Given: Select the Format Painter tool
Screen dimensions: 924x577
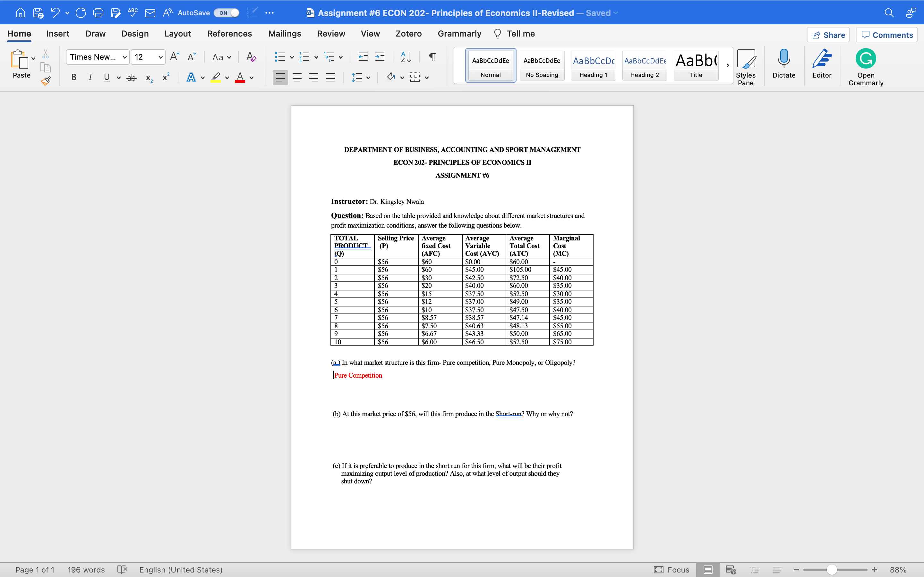Looking at the screenshot, I should tap(46, 81).
